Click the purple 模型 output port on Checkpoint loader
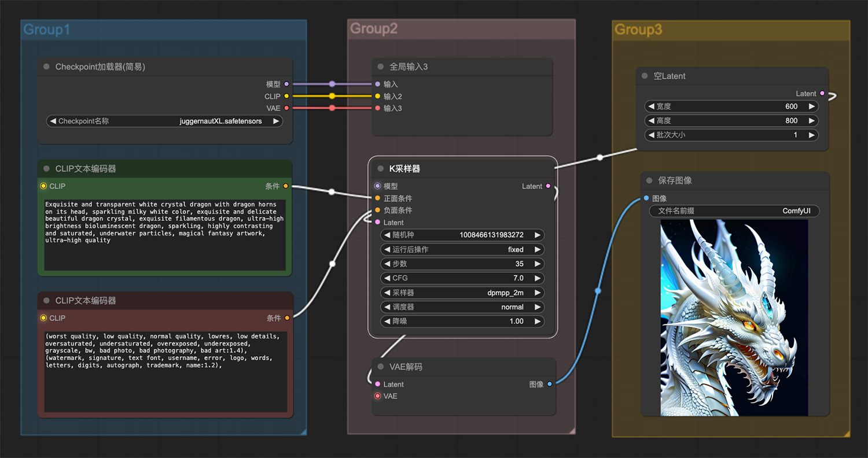The image size is (868, 458). pos(286,84)
